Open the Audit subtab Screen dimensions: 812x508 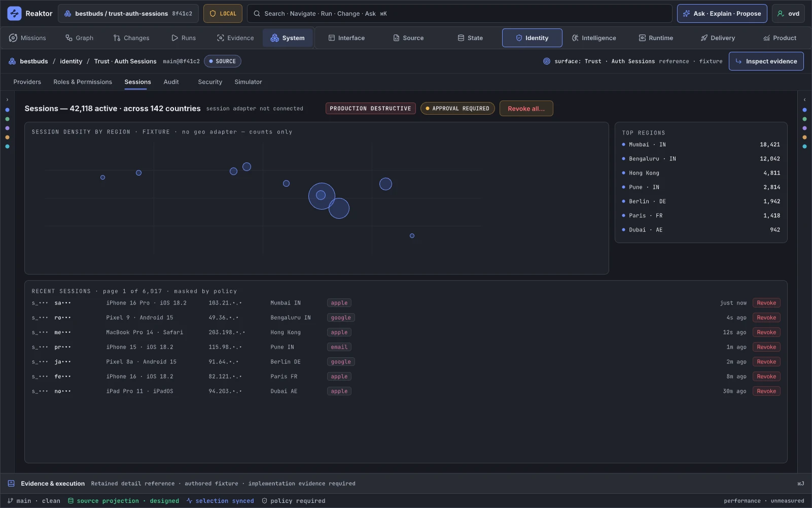click(x=171, y=82)
